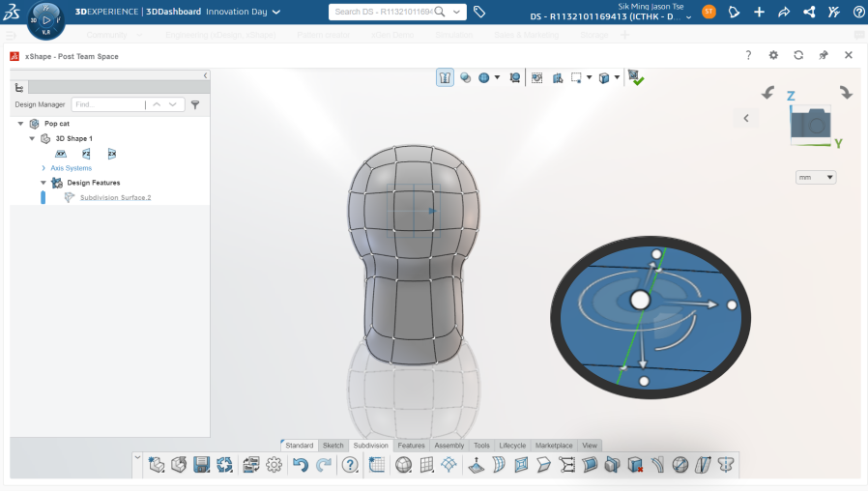Viewport: 868px width, 491px height.
Task: Switch to the Sketch tab
Action: (333, 446)
